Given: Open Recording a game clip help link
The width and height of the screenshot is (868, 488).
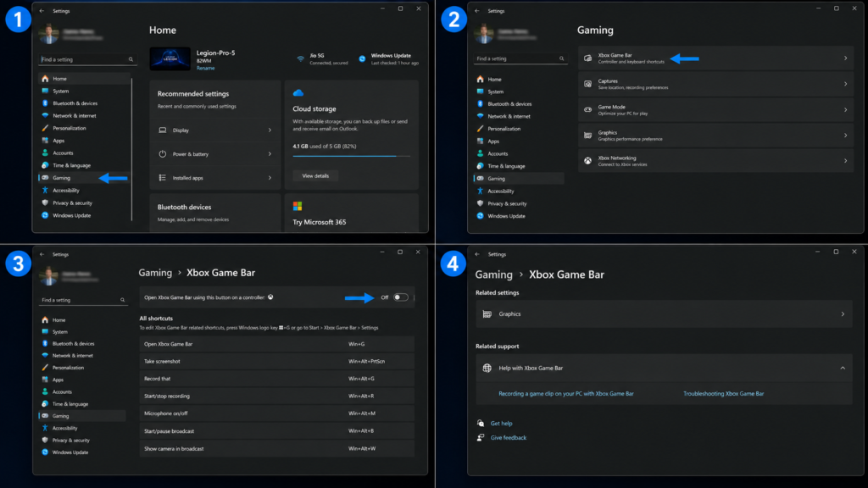Looking at the screenshot, I should tap(565, 393).
